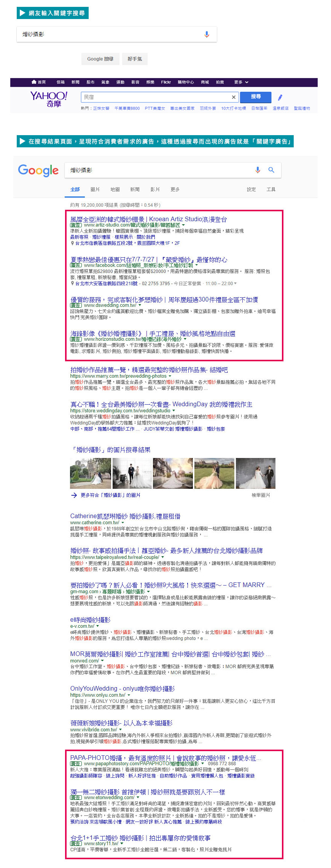Click the Yahoo home icon beside 首頁

[x=34, y=82]
